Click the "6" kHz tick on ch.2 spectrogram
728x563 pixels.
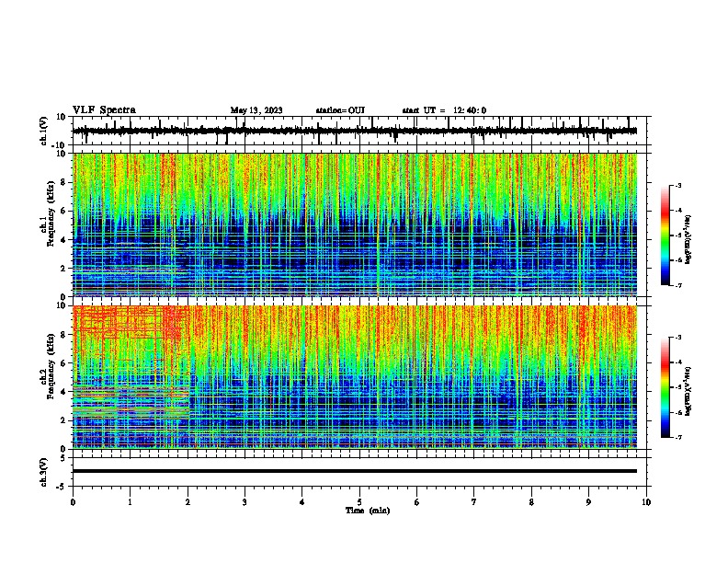63,363
